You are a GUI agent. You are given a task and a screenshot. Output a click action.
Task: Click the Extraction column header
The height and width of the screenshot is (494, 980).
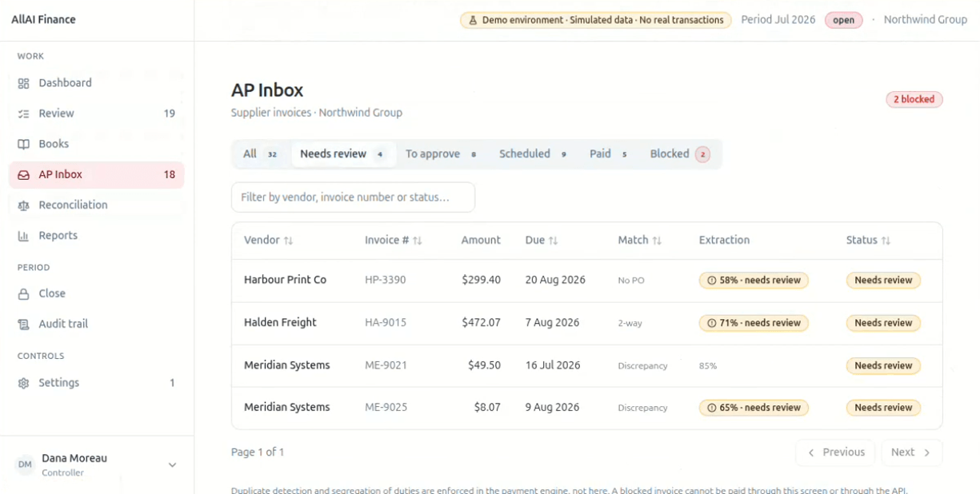tap(724, 241)
